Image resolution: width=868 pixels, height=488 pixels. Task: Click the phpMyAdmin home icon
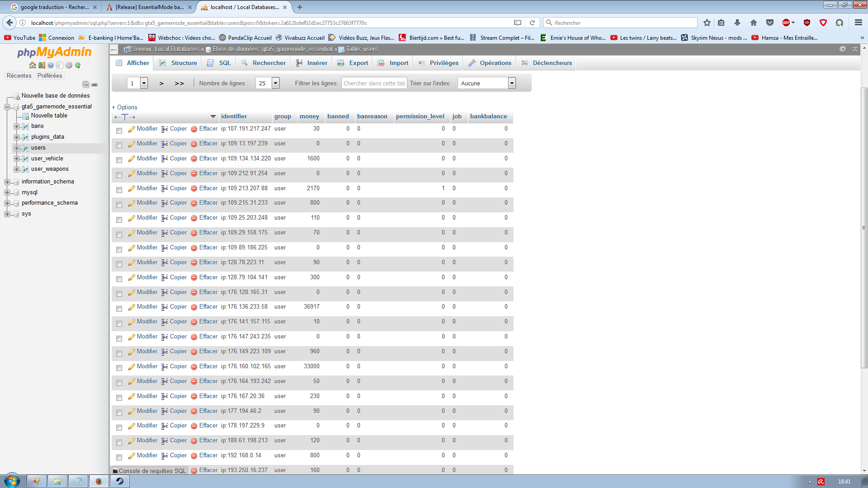click(33, 66)
